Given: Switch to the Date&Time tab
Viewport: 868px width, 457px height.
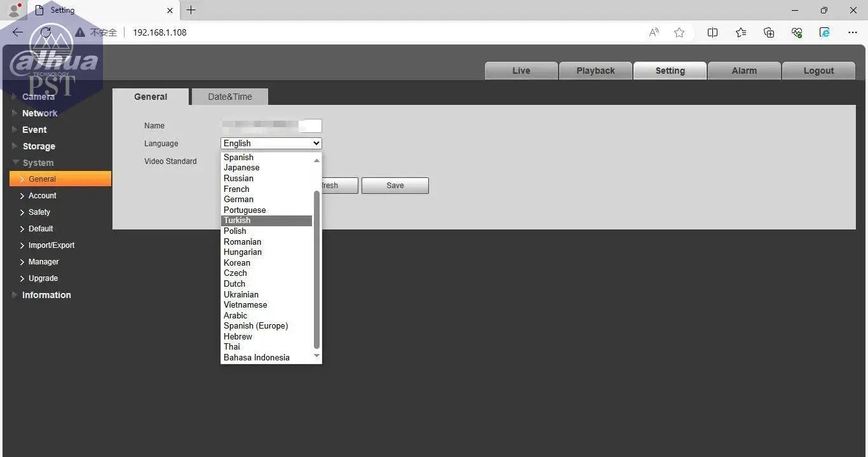Looking at the screenshot, I should point(230,97).
